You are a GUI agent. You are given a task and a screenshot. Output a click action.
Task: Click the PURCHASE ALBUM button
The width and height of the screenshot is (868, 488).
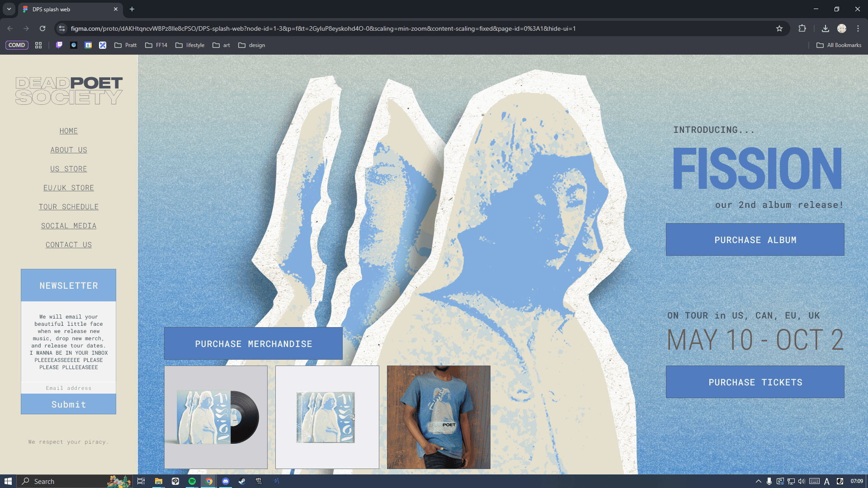click(x=755, y=240)
